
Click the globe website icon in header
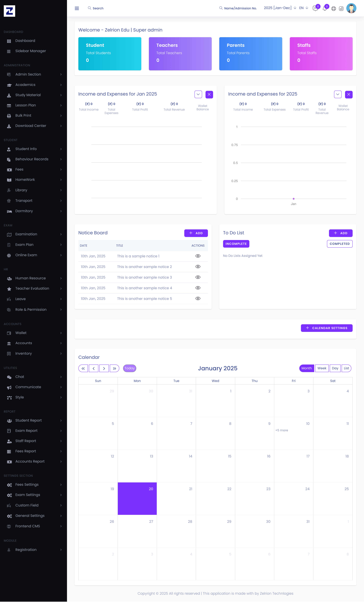[x=334, y=9]
